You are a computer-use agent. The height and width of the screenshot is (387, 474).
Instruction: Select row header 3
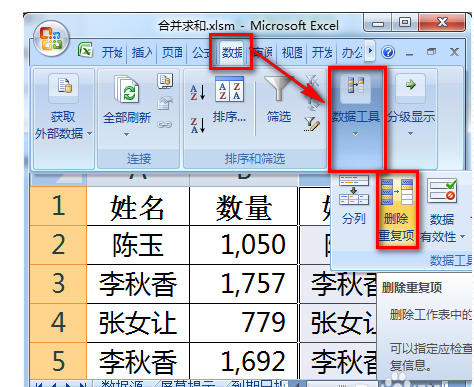(x=58, y=284)
